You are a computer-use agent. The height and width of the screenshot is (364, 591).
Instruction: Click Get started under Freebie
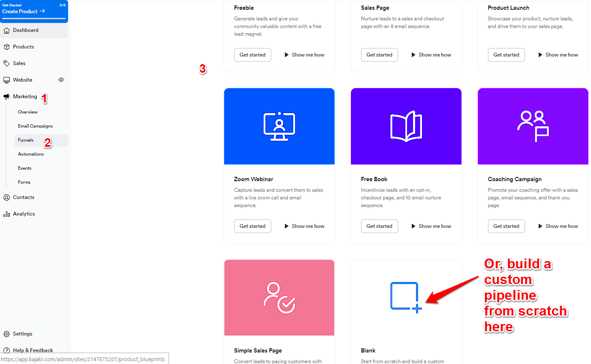[252, 54]
